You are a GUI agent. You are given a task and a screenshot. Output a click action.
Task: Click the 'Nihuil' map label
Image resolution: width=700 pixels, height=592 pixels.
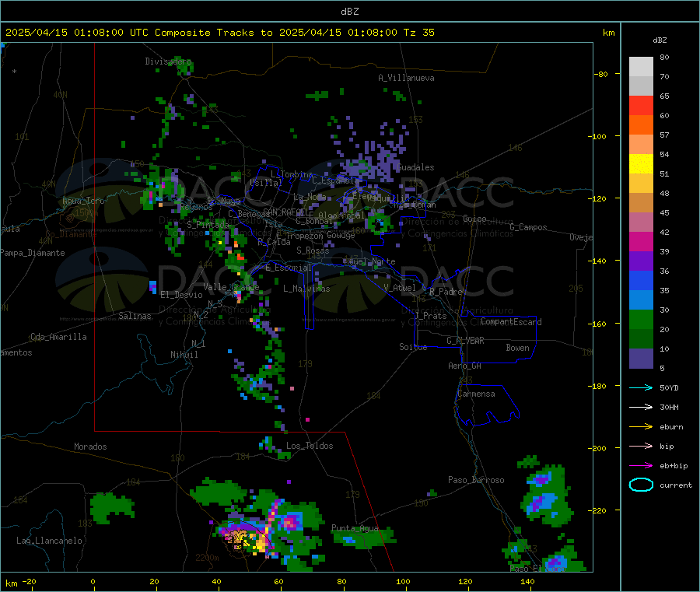[184, 355]
